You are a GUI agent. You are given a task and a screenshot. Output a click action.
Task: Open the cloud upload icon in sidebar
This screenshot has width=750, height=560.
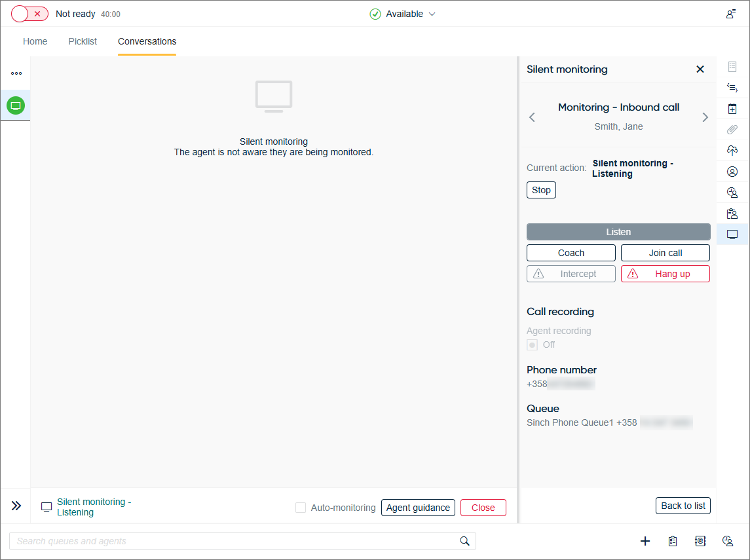coord(732,151)
